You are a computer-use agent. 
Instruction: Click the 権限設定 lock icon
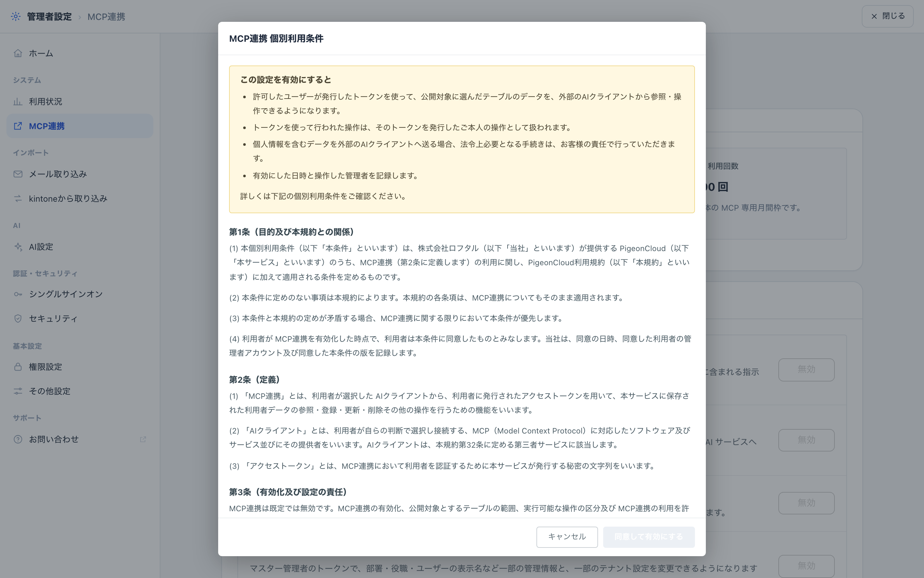click(18, 367)
